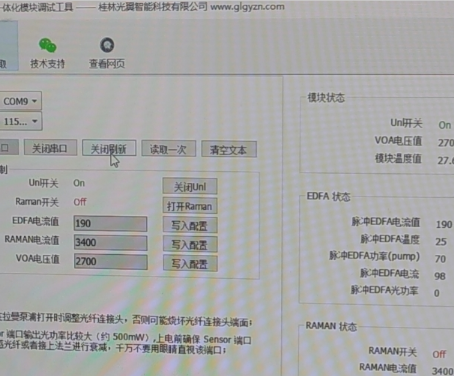The height and width of the screenshot is (376, 454).
Task: Select the VOA电压值 input field
Action: [x=111, y=261]
